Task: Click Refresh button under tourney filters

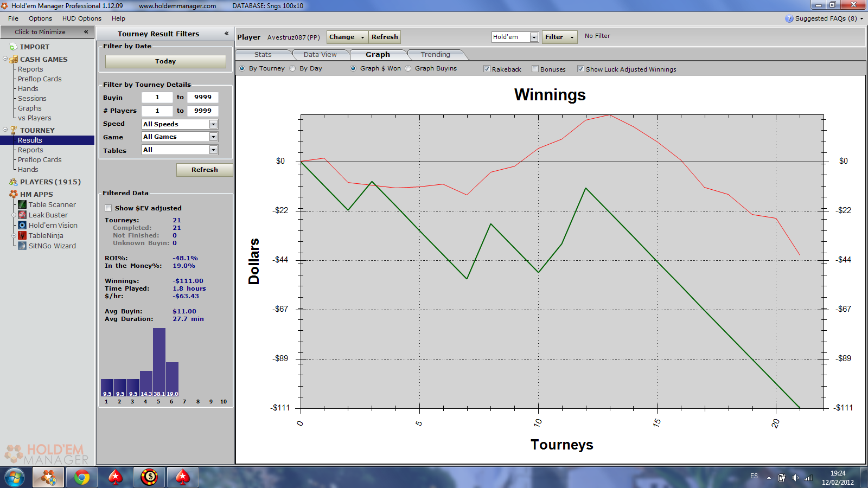Action: point(205,170)
